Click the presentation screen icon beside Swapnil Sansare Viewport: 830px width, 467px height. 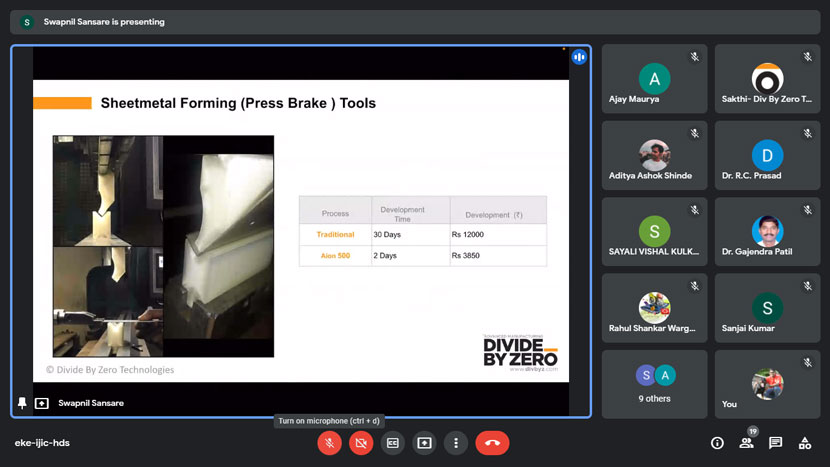(42, 403)
